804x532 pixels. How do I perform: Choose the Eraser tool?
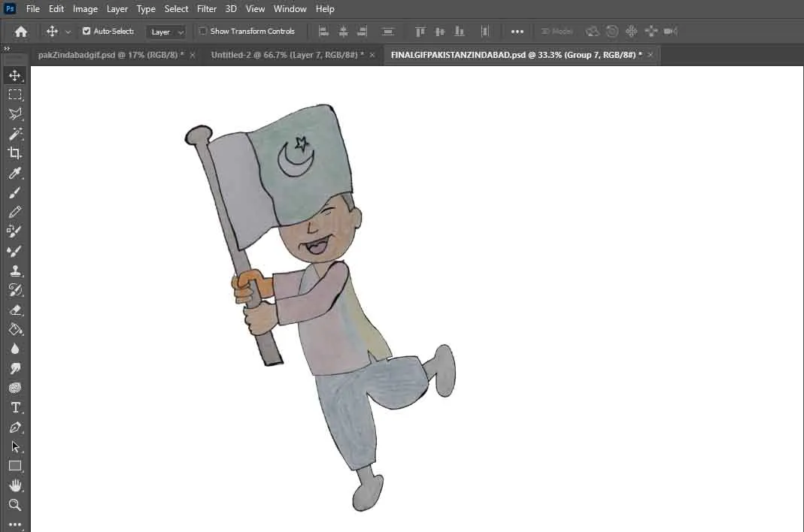(x=14, y=310)
